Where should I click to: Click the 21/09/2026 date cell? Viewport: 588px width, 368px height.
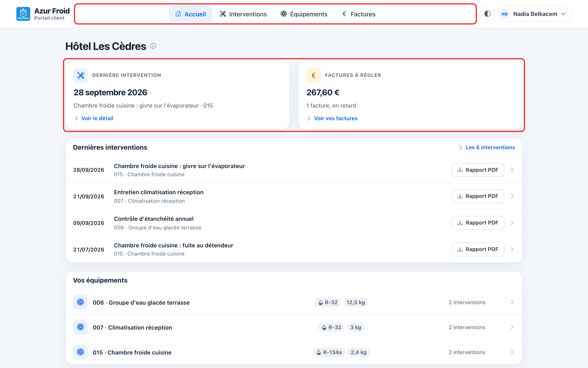[x=89, y=196]
